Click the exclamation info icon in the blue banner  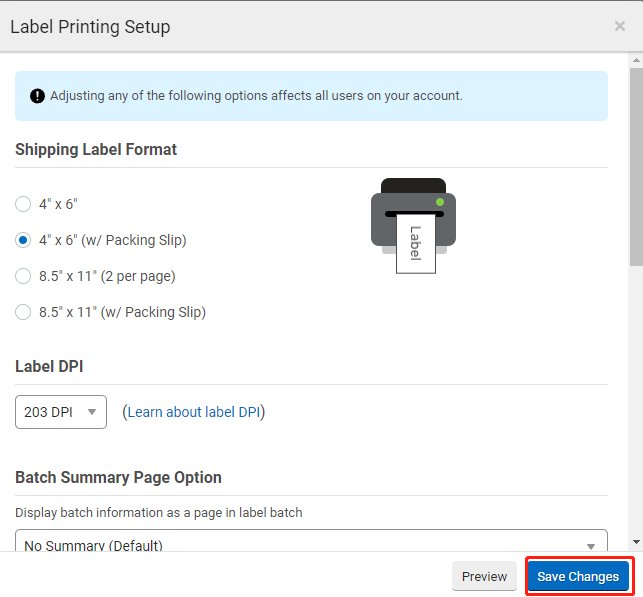coord(37,96)
